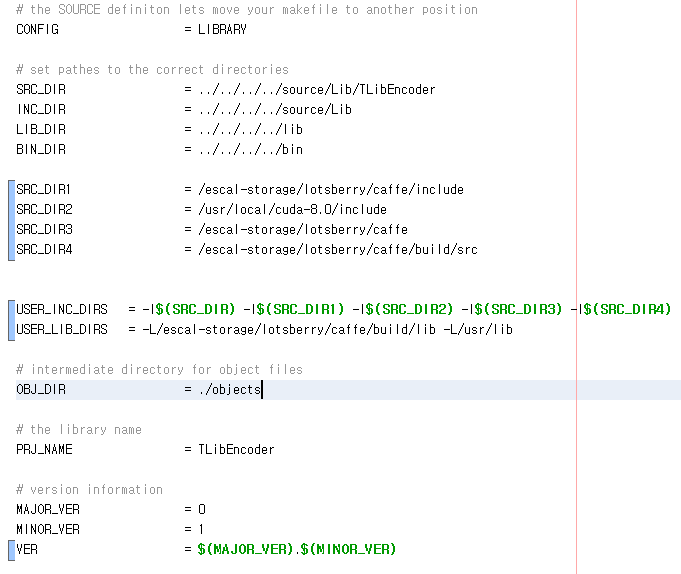Viewport: 681px width, 574px height.
Task: Click the -L/escal-storage/lotsberry/caffe/build/lib flag
Action: [x=289, y=329]
